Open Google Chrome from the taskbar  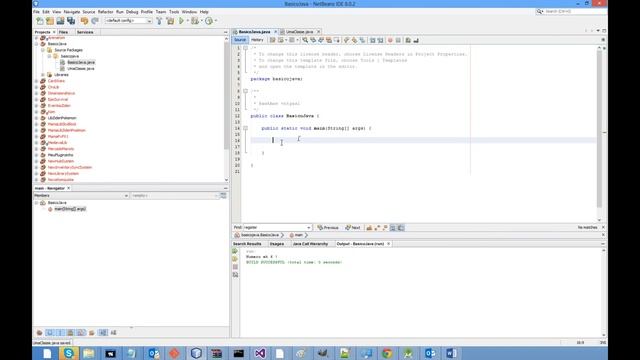[387, 353]
